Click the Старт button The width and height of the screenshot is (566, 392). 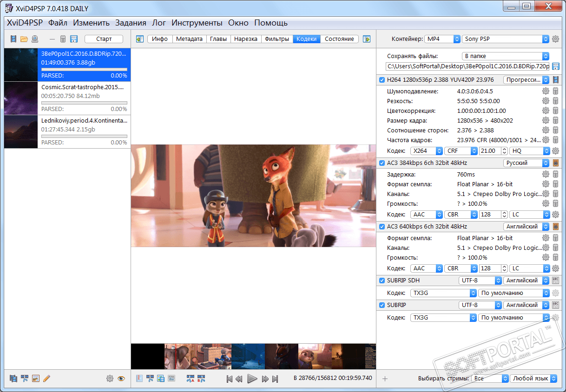click(104, 39)
